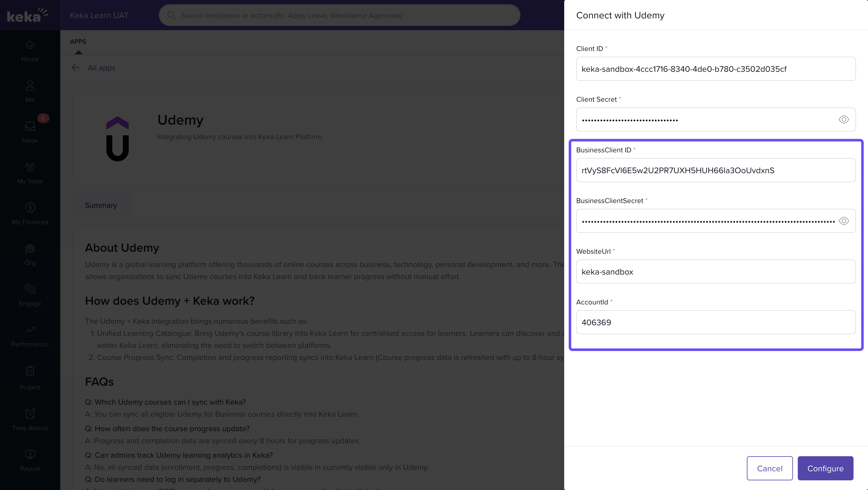Screen dimensions: 868x490
Task: Open the Performance sidebar icon
Action: tap(30, 330)
